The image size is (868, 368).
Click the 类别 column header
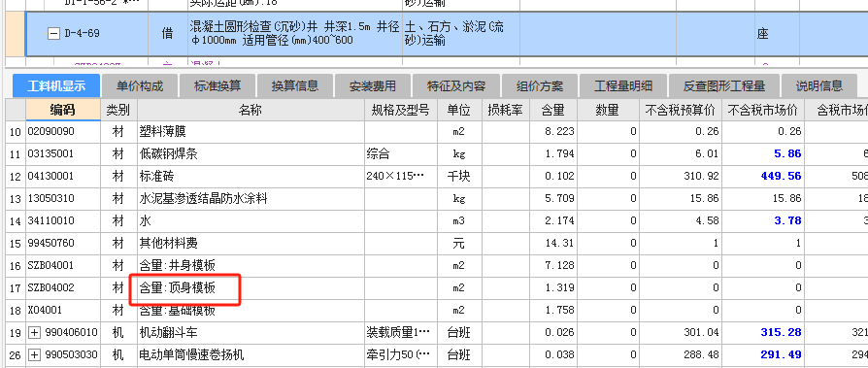pos(118,110)
